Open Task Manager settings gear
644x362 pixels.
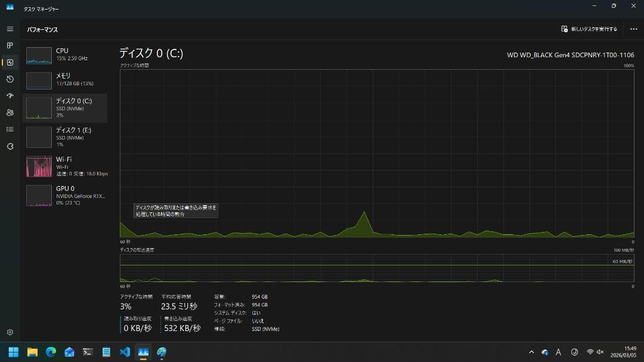tap(10, 332)
